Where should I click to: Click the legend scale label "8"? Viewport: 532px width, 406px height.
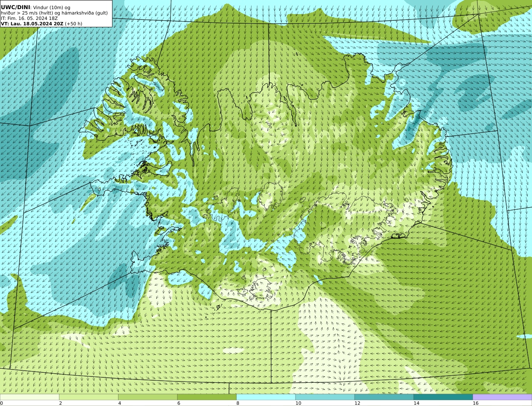click(x=238, y=403)
